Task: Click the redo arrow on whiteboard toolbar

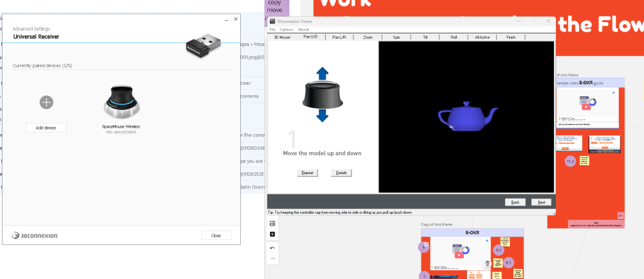Action: 272,259
